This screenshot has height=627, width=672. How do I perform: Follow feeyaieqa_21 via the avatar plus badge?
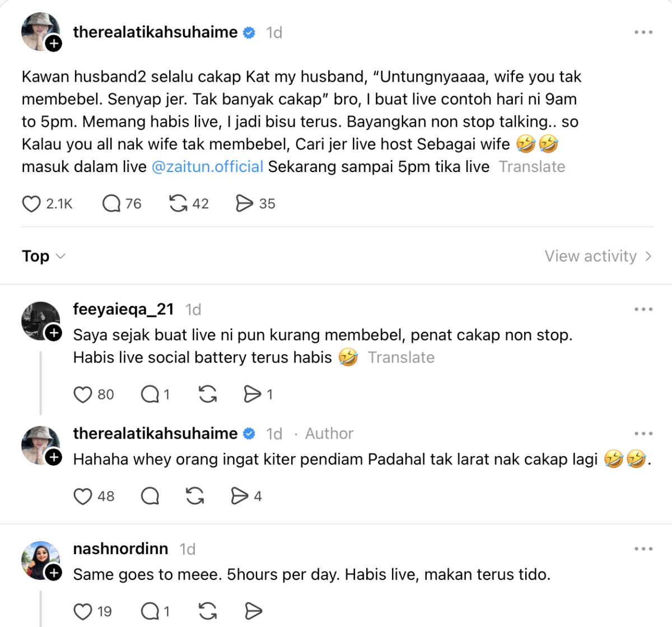tap(54, 333)
